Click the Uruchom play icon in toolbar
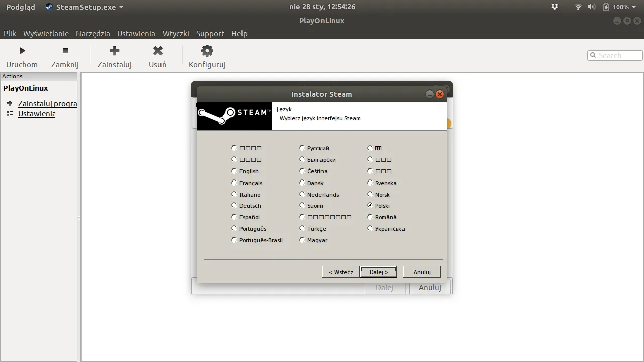This screenshot has height=362, width=644. tap(22, 51)
